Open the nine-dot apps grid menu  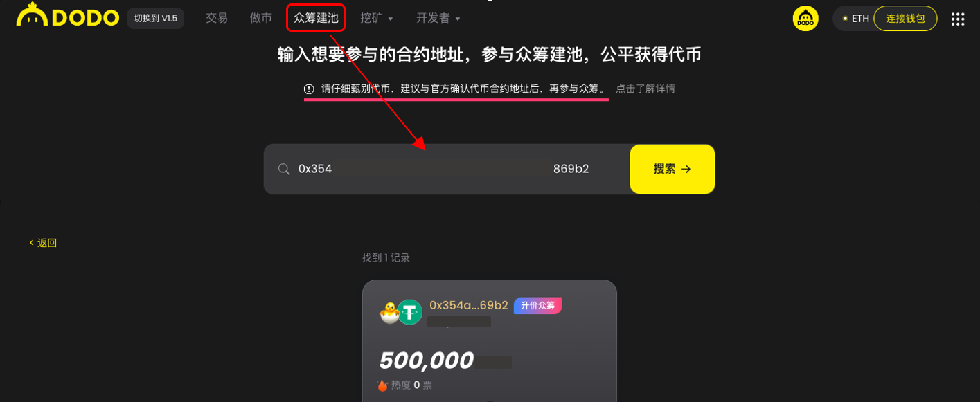point(958,19)
